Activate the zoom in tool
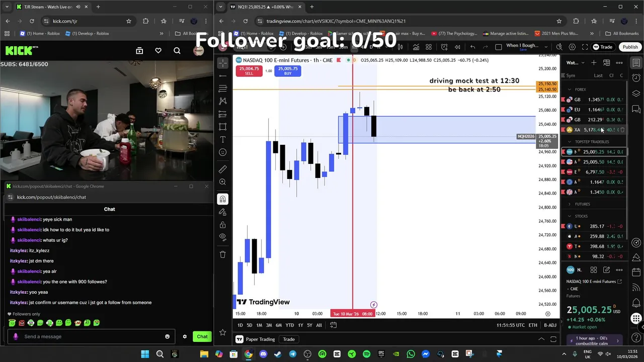This screenshot has height=362, width=644. [x=223, y=182]
